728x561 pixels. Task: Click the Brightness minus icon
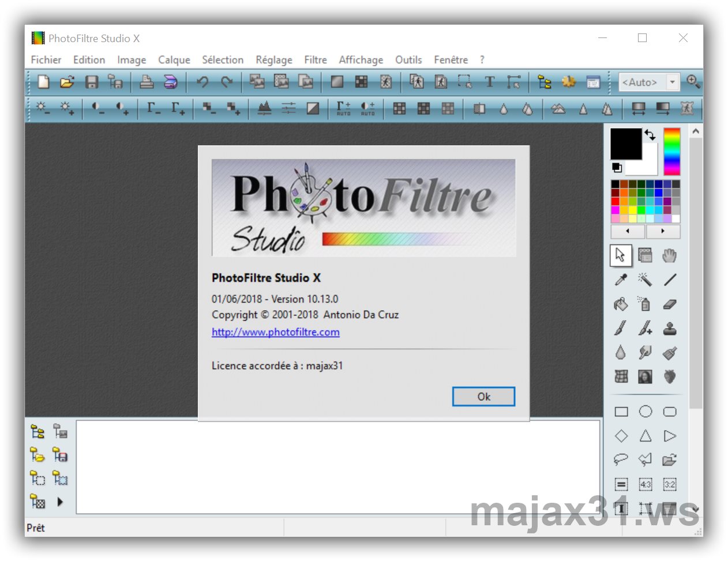(43, 108)
